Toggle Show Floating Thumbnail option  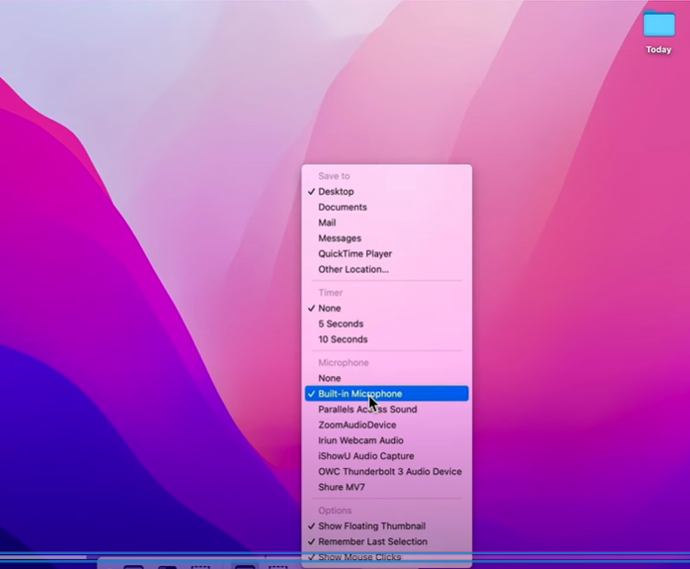coord(386,526)
